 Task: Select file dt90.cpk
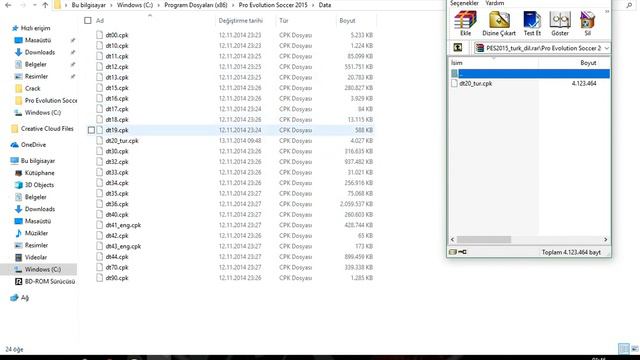pyautogui.click(x=117, y=278)
